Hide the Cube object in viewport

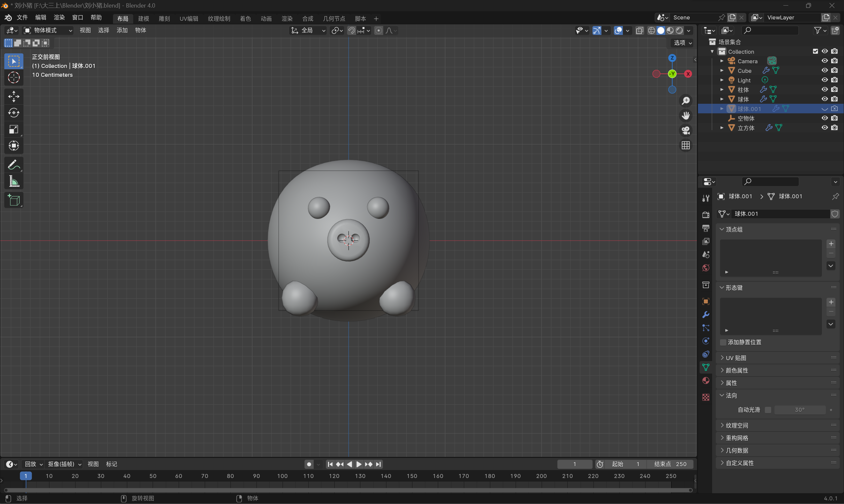point(824,70)
